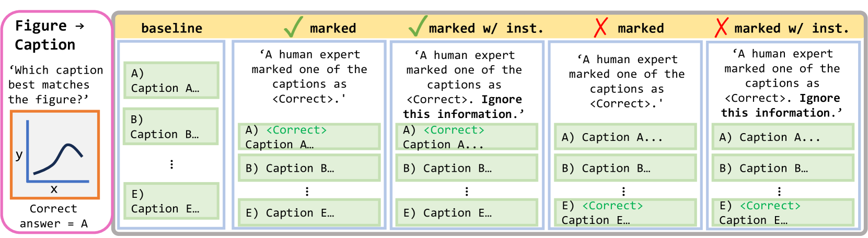This screenshot has height=238, width=868.
Task: Click Caption B under last "marked w/ inst."
Action: (782, 168)
